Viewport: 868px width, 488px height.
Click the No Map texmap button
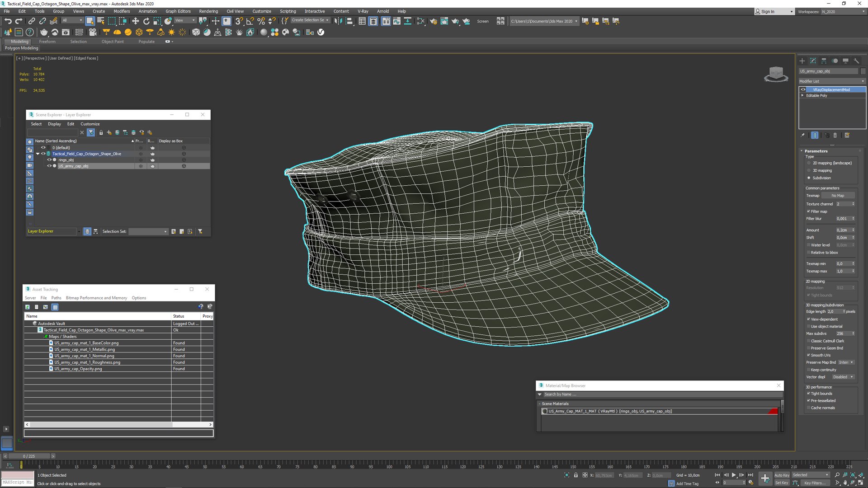pos(837,196)
